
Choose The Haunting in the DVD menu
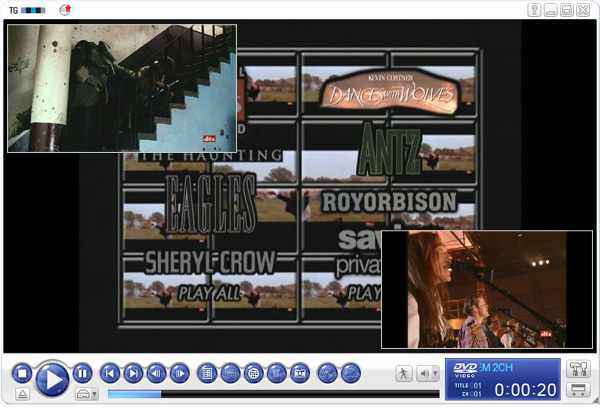pyautogui.click(x=210, y=155)
